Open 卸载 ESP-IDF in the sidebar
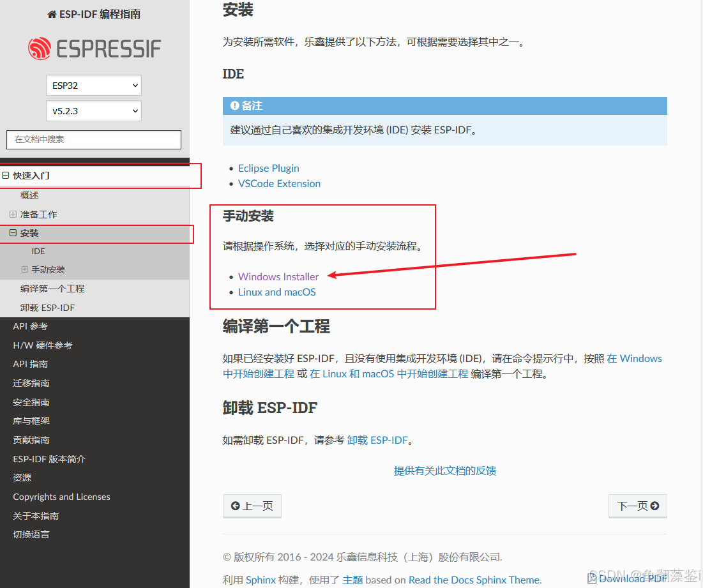 tap(47, 308)
